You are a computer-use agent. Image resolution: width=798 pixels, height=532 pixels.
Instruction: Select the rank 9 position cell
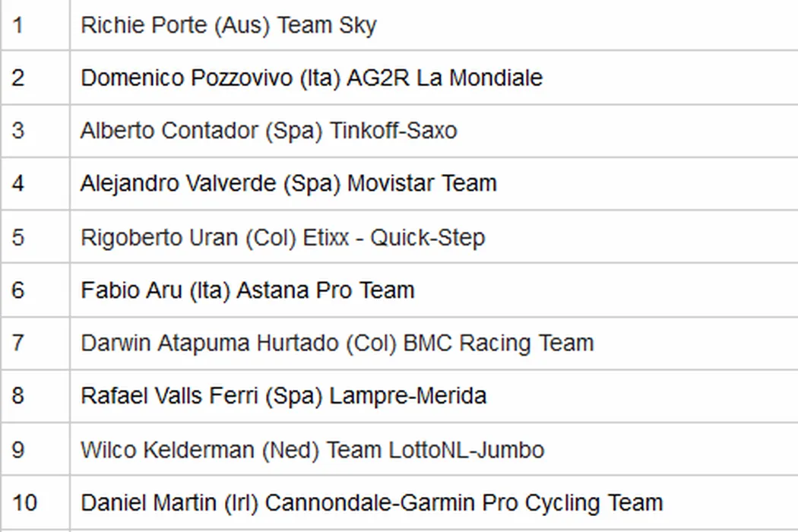click(x=18, y=449)
